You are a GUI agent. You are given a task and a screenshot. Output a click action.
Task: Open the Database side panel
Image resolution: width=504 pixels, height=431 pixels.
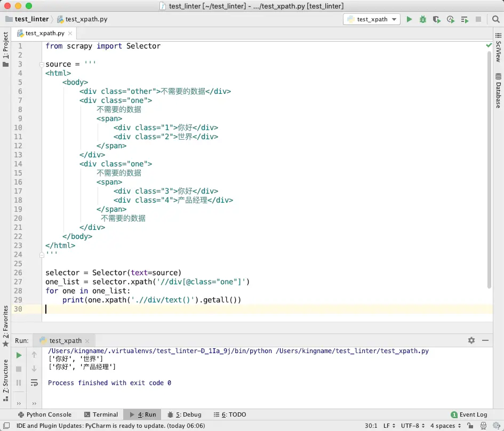(x=498, y=91)
